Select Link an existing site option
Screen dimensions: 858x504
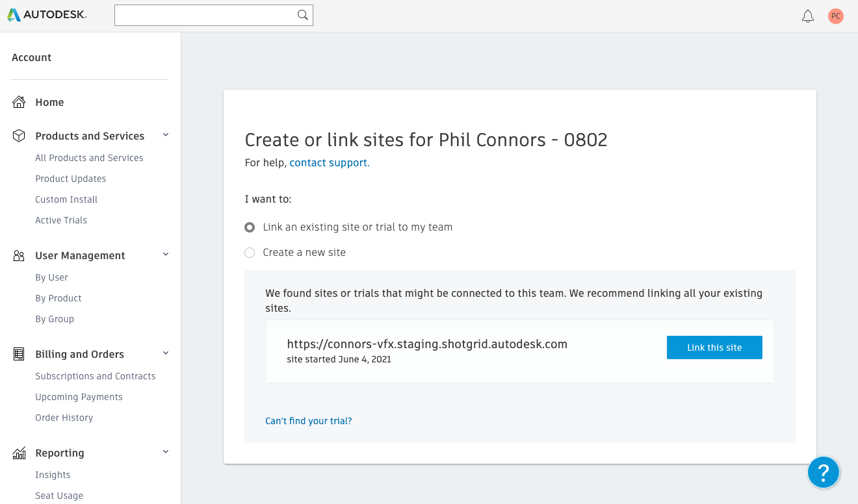(x=250, y=227)
